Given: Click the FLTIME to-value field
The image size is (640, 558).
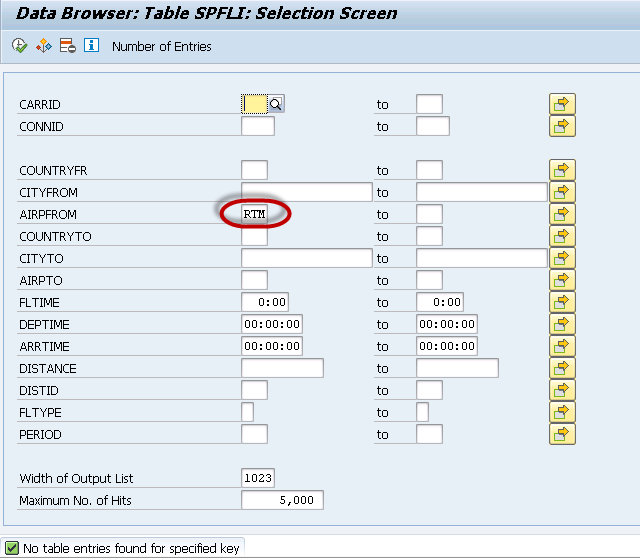Looking at the screenshot, I should click(440, 302).
